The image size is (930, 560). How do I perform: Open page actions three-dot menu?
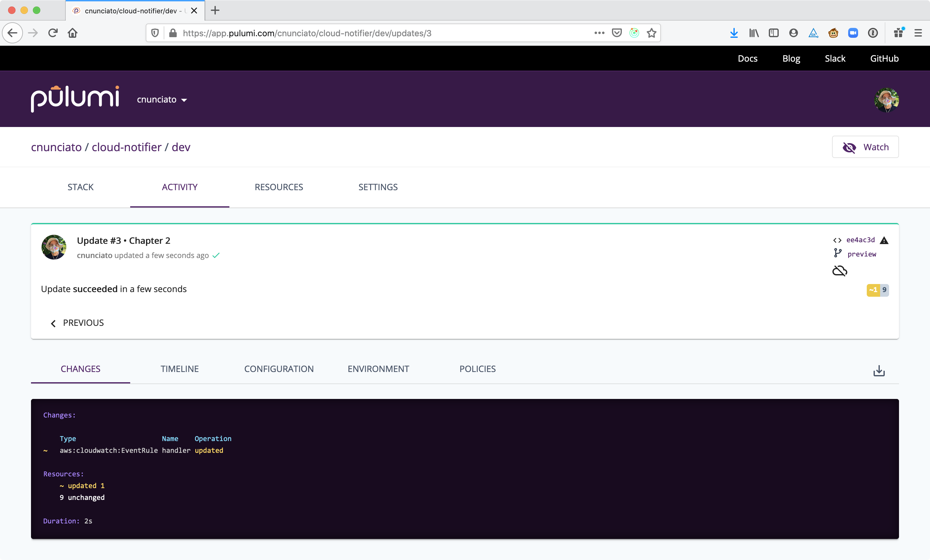click(x=599, y=33)
